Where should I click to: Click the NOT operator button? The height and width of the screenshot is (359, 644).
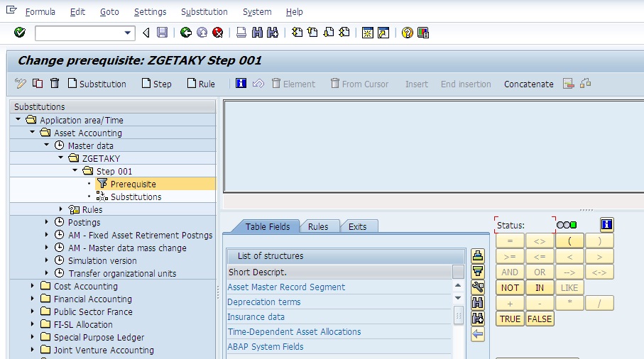pos(510,288)
